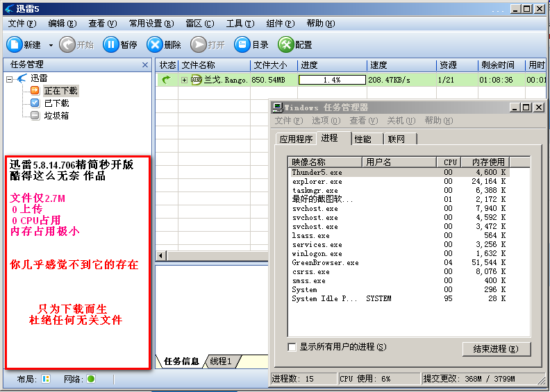Collapse the 迅雷 tree root node
The image size is (550, 392).
click(x=10, y=80)
